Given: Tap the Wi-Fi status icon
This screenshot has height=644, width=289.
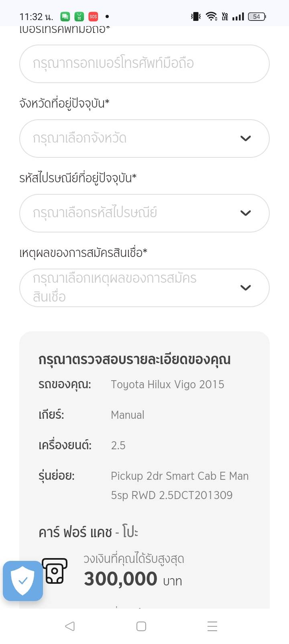Looking at the screenshot, I should [x=211, y=16].
